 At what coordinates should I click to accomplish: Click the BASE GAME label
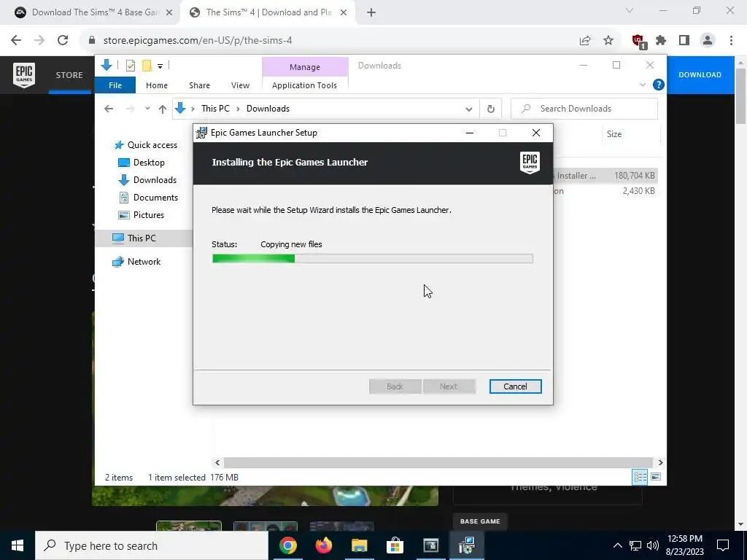point(480,521)
